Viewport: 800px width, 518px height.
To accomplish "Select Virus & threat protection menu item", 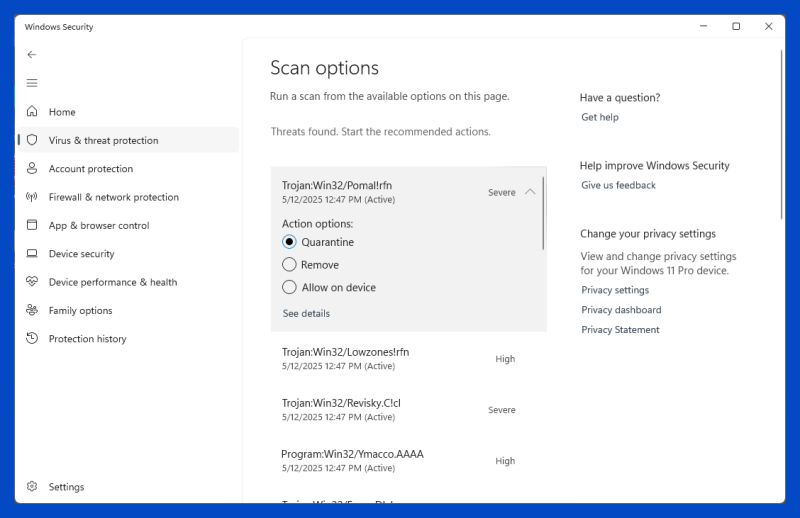I will pos(128,140).
